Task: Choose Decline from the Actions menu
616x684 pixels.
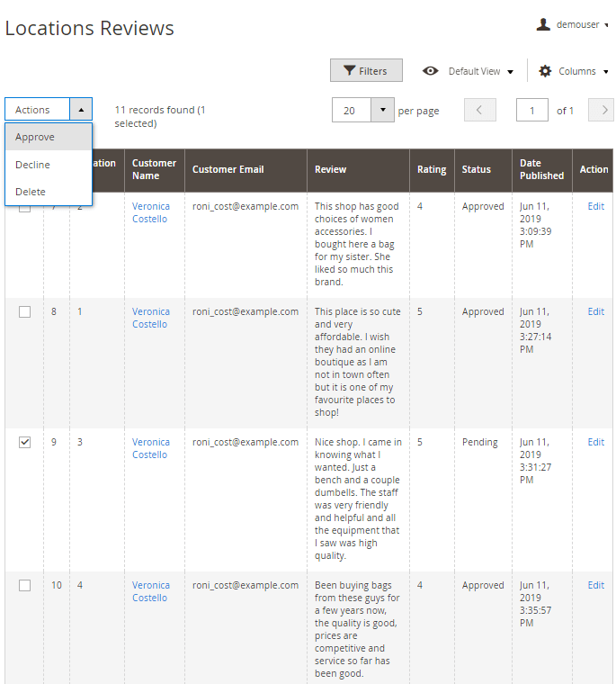Action: (x=33, y=165)
